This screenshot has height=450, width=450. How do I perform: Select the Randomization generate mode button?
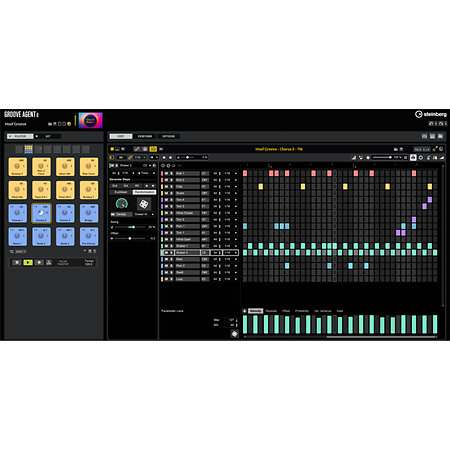[144, 192]
